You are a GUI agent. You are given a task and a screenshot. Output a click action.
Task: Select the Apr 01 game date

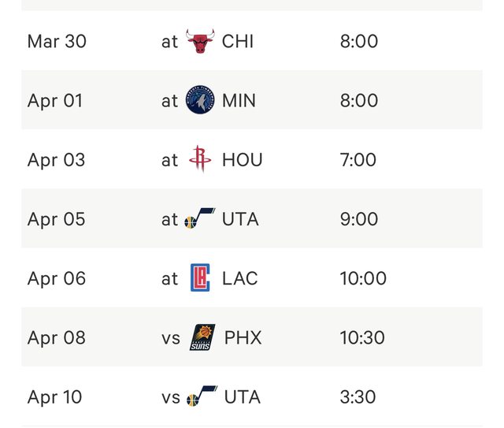55,101
